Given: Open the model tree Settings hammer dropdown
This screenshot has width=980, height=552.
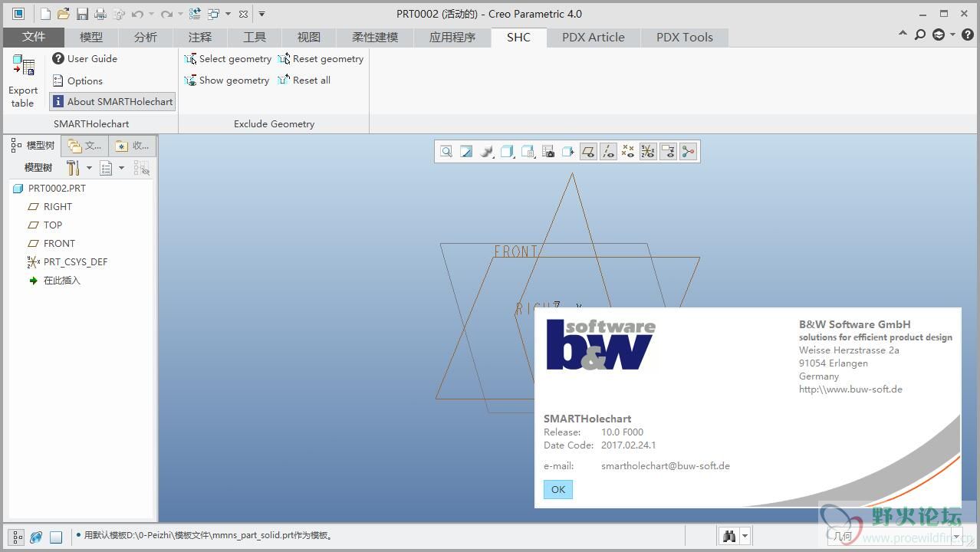Looking at the screenshot, I should (78, 168).
